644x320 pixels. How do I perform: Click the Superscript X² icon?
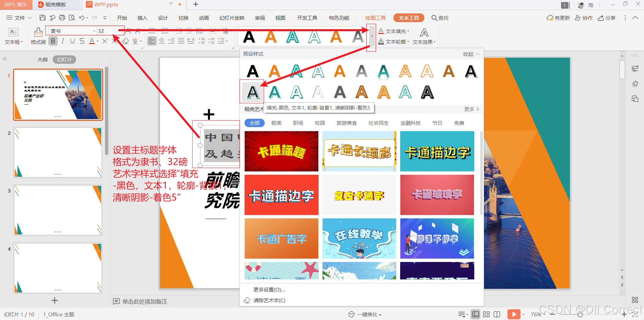105,41
